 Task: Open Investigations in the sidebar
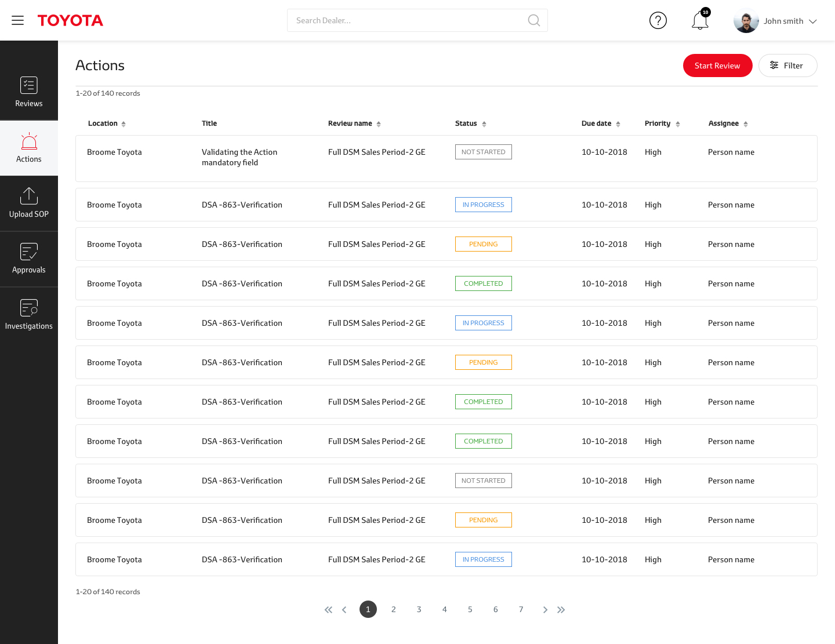coord(29,315)
